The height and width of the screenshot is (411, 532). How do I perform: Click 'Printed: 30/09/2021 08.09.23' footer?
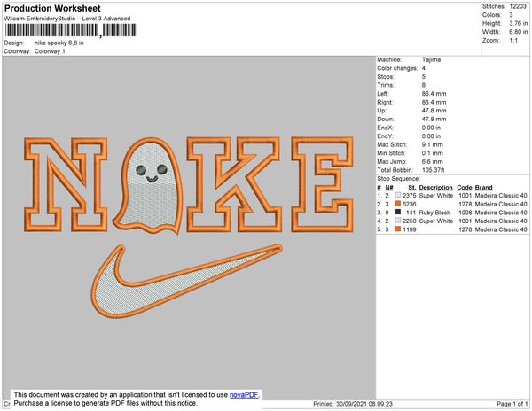click(353, 404)
